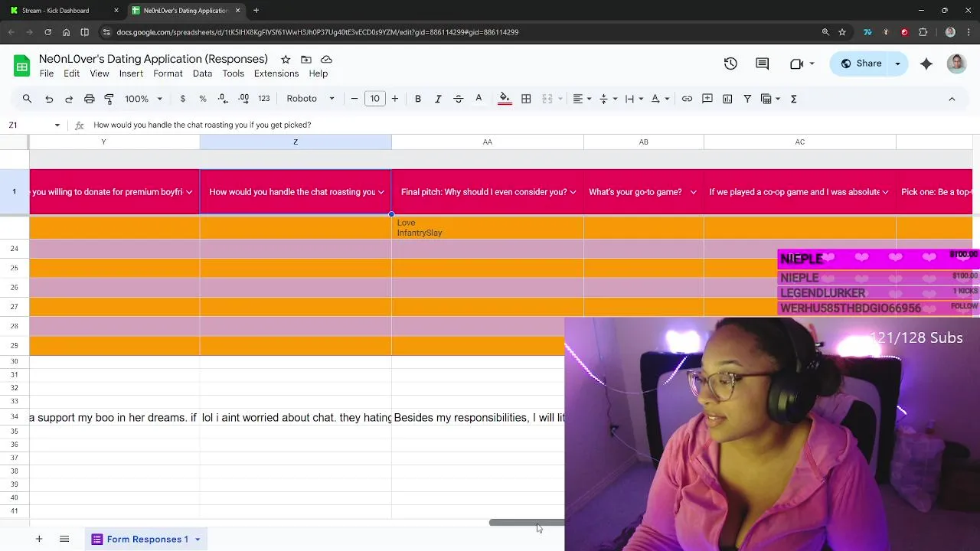This screenshot has width=980, height=551.
Task: Hide the menus with the collapse arrow
Action: coord(952,99)
